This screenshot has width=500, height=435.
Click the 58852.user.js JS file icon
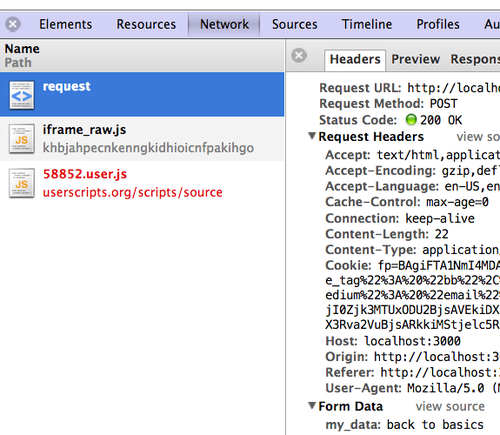[22, 183]
